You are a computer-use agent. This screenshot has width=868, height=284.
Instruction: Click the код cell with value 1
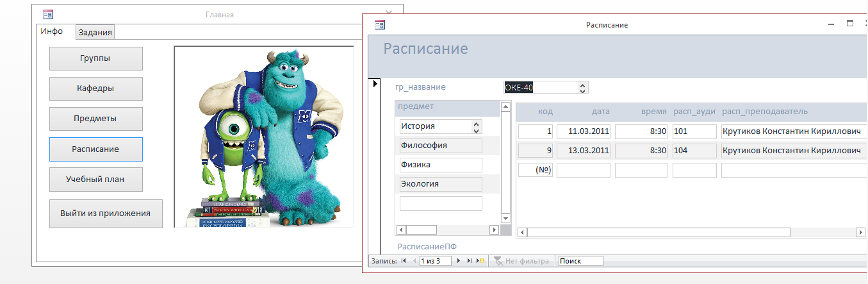point(535,131)
